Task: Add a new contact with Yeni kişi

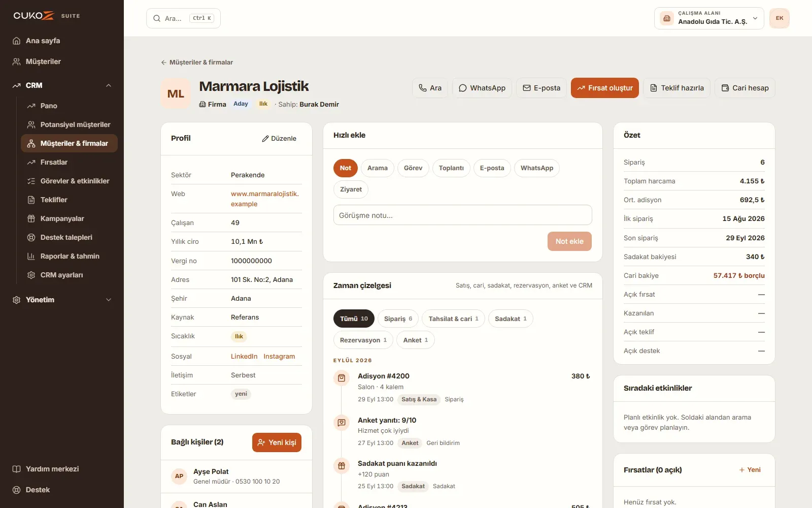Action: (277, 442)
